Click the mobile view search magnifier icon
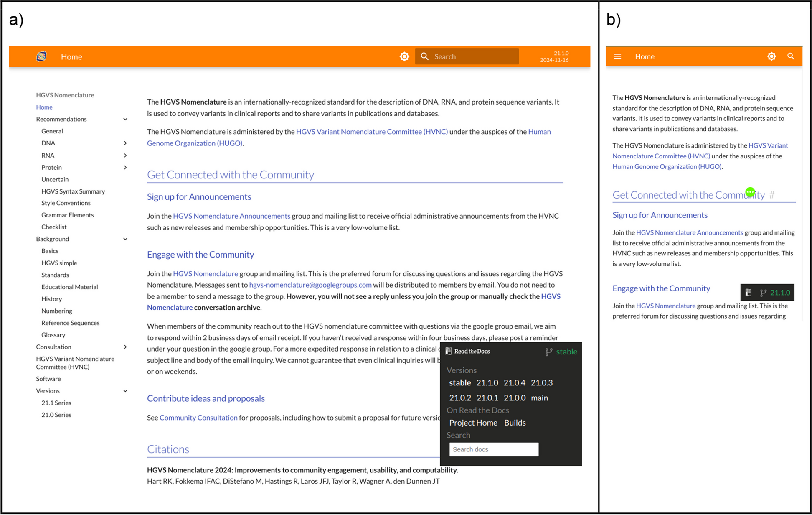Viewport: 812px width, 515px height. tap(790, 56)
